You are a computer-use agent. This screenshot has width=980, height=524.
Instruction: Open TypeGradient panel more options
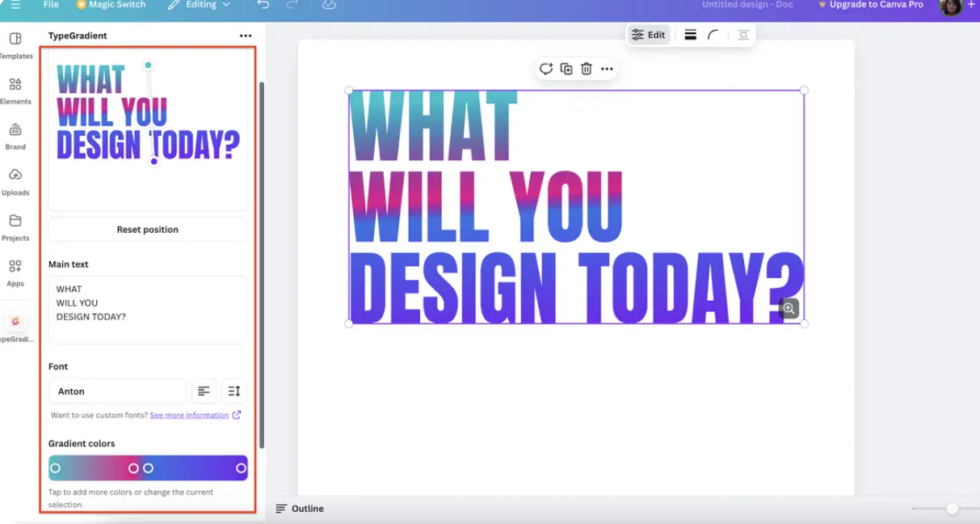(x=246, y=36)
